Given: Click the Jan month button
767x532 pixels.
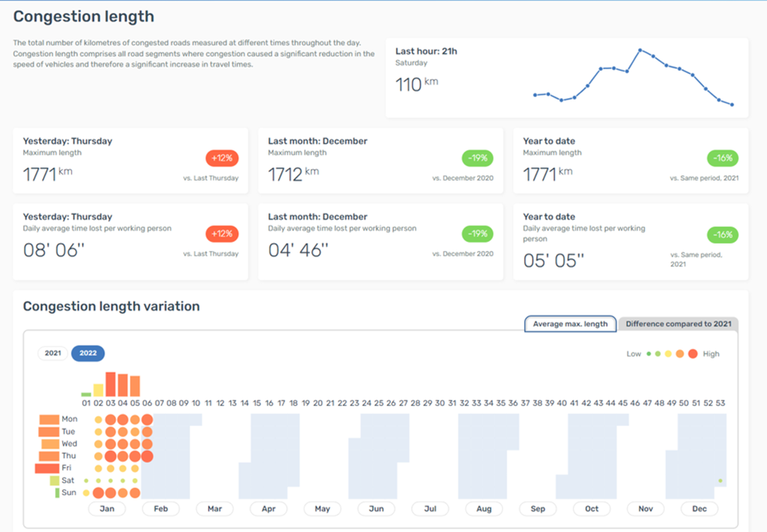Looking at the screenshot, I should pos(106,508).
